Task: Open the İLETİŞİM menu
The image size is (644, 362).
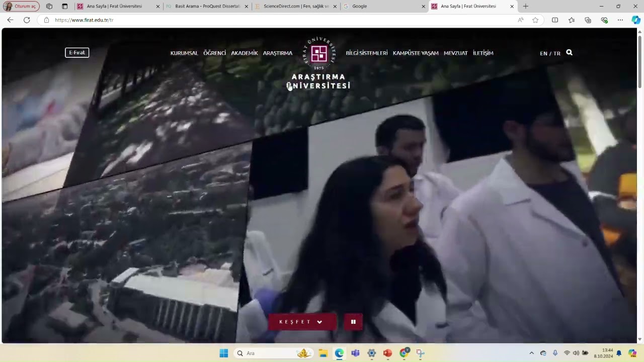Action: (483, 53)
